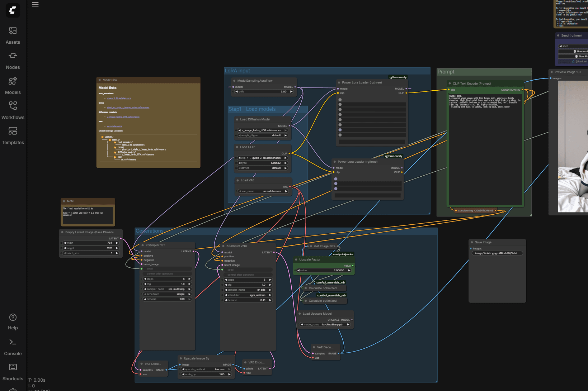Collapse the KSampler 1ST node via its title dot

(142, 245)
